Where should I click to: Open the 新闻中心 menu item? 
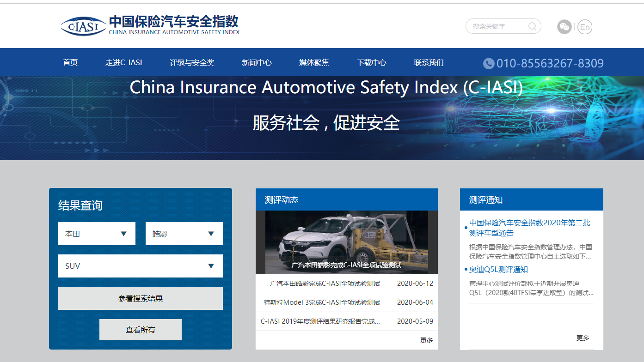pos(257,62)
